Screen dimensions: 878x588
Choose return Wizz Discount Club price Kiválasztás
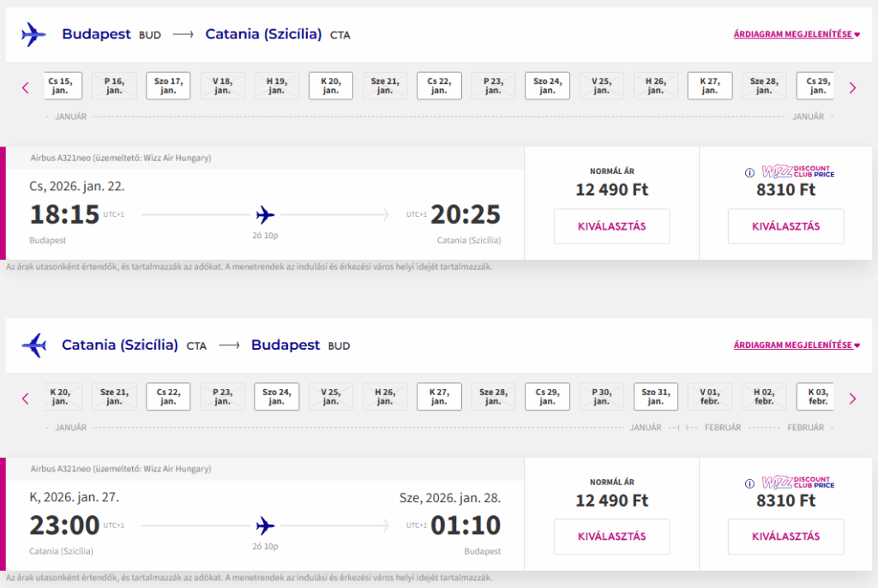pyautogui.click(x=785, y=537)
